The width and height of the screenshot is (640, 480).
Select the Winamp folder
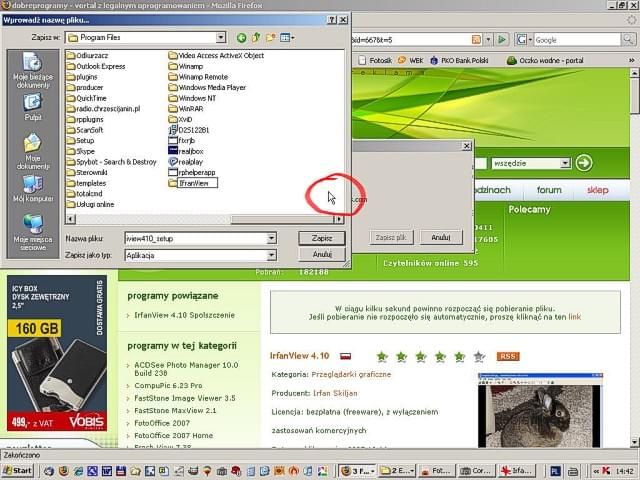pos(186,66)
